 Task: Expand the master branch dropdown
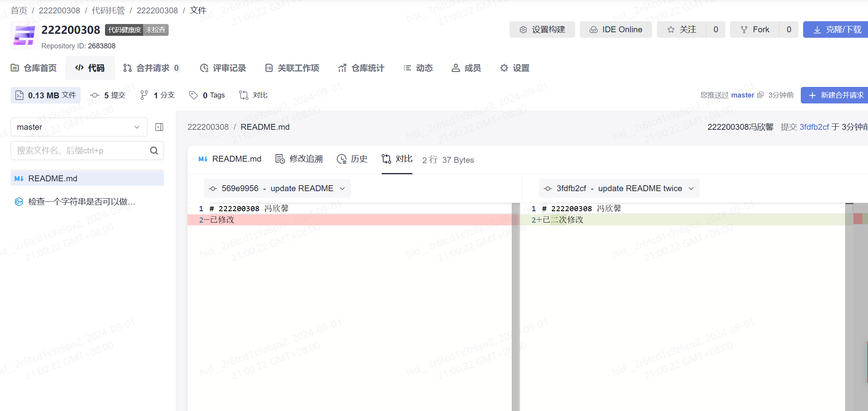(79, 127)
